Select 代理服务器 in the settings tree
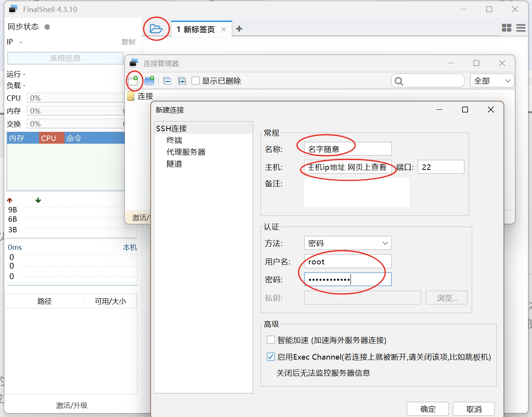The width and height of the screenshot is (532, 417). pos(186,152)
